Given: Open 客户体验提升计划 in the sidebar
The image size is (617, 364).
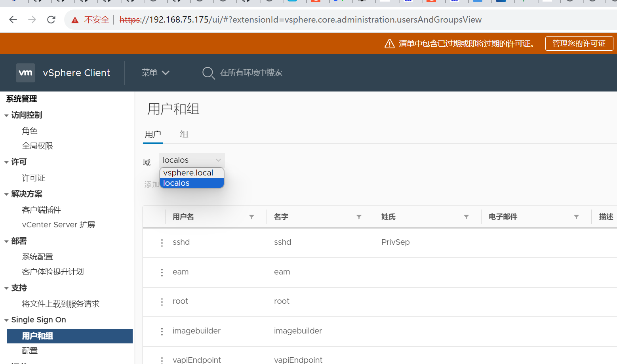Looking at the screenshot, I should (x=53, y=272).
